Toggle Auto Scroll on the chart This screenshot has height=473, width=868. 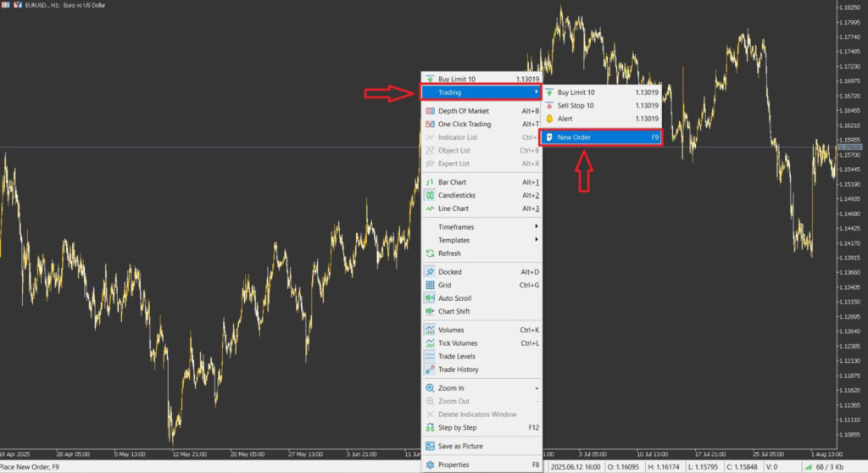coord(454,298)
